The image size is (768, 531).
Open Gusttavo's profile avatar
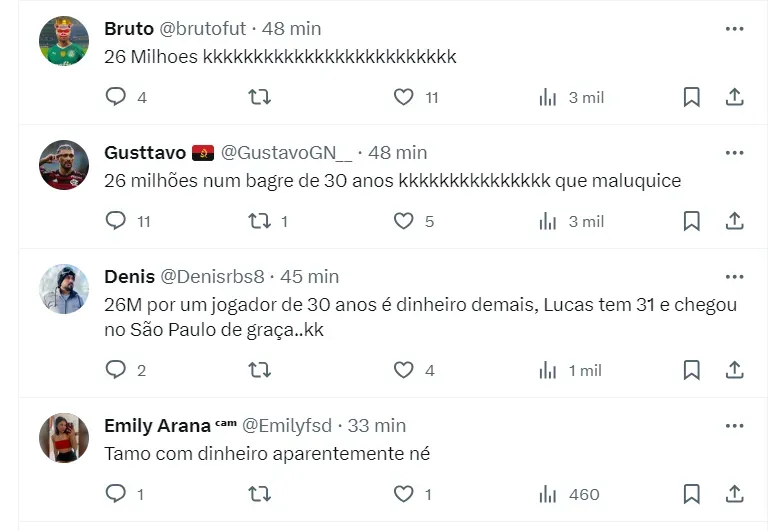pos(64,165)
